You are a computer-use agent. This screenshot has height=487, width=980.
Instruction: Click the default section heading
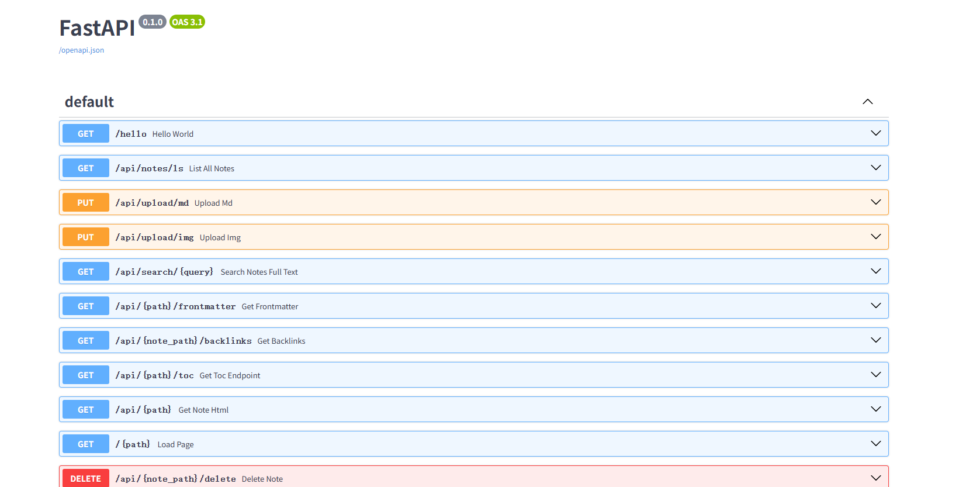[89, 102]
